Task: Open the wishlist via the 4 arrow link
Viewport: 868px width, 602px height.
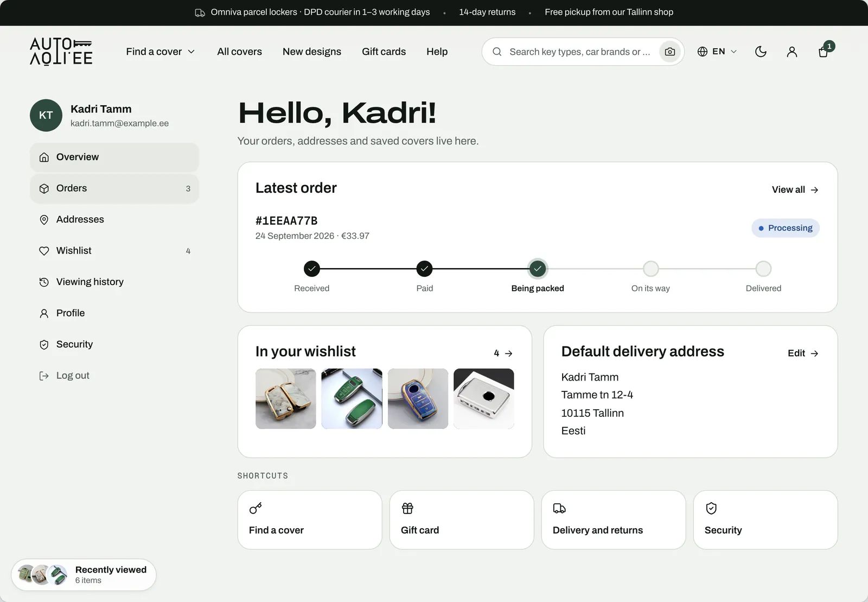Action: [503, 353]
